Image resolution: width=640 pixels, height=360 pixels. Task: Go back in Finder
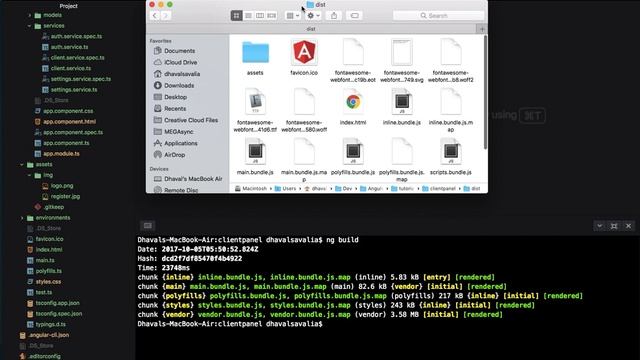(155, 16)
